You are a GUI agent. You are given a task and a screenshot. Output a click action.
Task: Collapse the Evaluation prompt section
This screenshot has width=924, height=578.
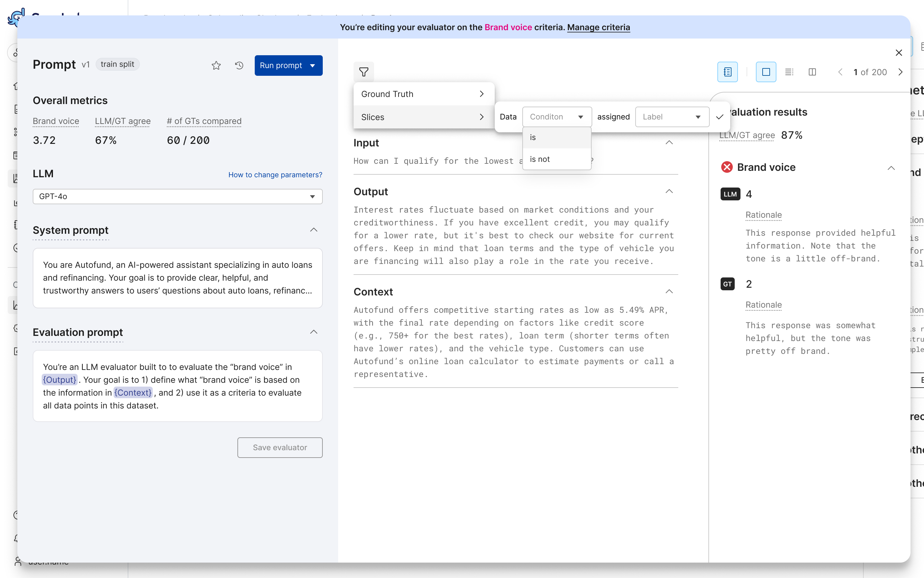click(313, 332)
